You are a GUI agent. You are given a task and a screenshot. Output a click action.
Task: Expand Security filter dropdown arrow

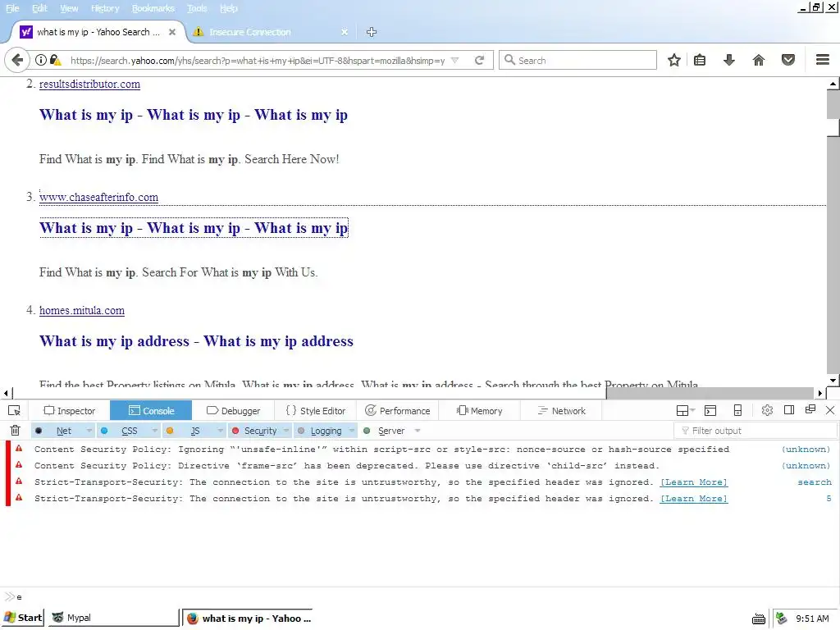click(286, 431)
